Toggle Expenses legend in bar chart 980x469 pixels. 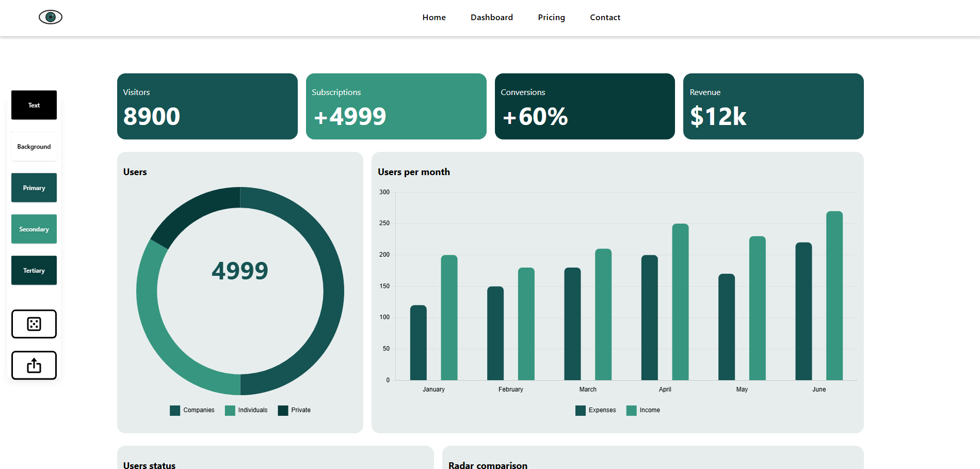[596, 410]
